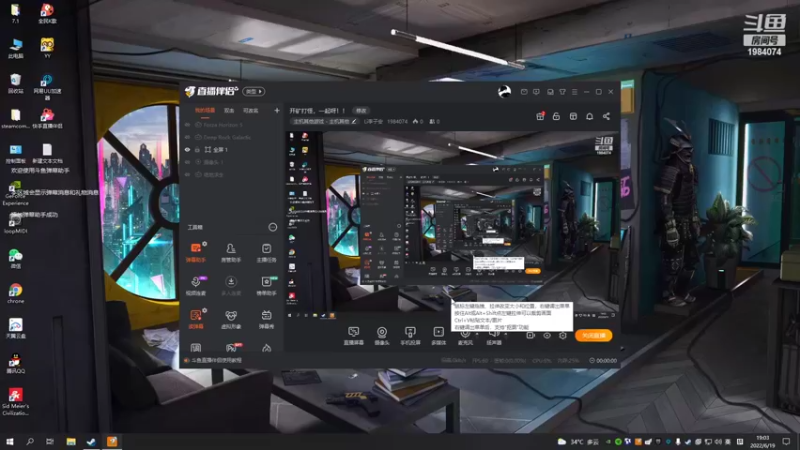Add a 多媒体 multimedia source

pyautogui.click(x=439, y=336)
